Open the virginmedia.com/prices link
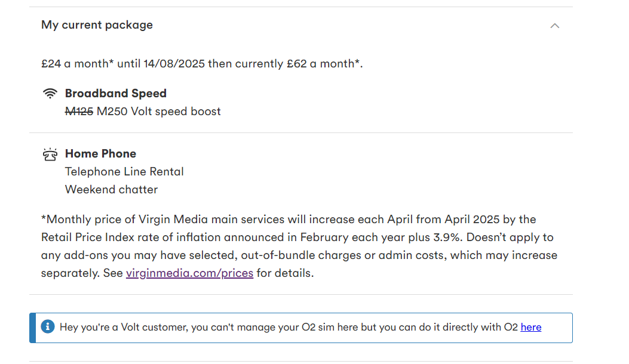 point(189,273)
